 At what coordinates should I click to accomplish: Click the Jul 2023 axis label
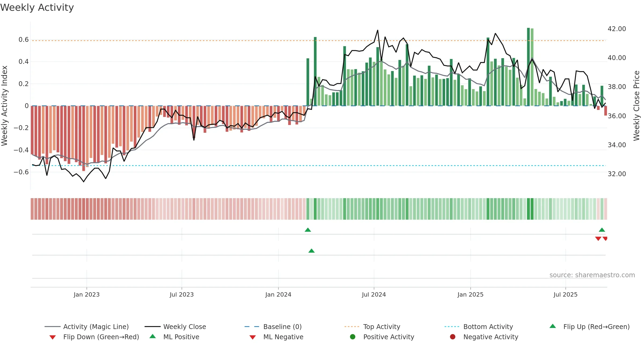(182, 294)
